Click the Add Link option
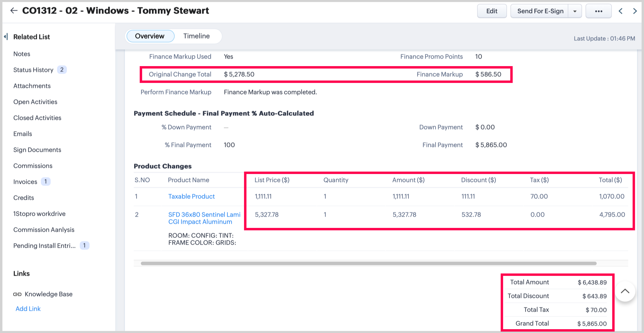The width and height of the screenshot is (644, 333). click(28, 309)
